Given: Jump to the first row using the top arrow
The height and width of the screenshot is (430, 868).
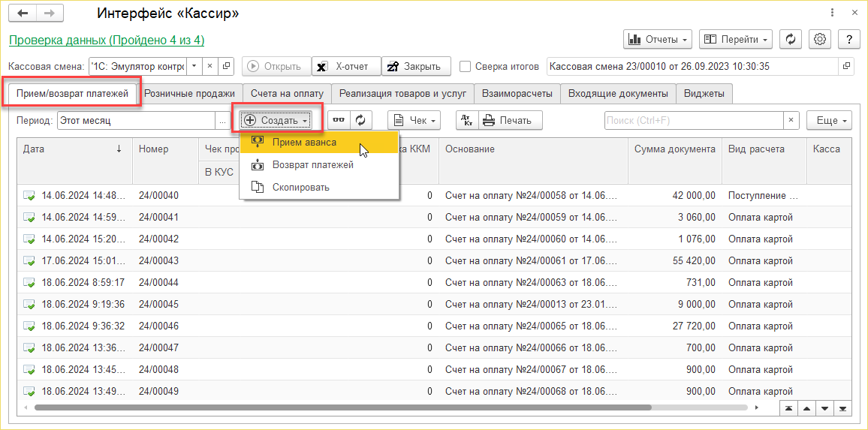Looking at the screenshot, I should (788, 408).
